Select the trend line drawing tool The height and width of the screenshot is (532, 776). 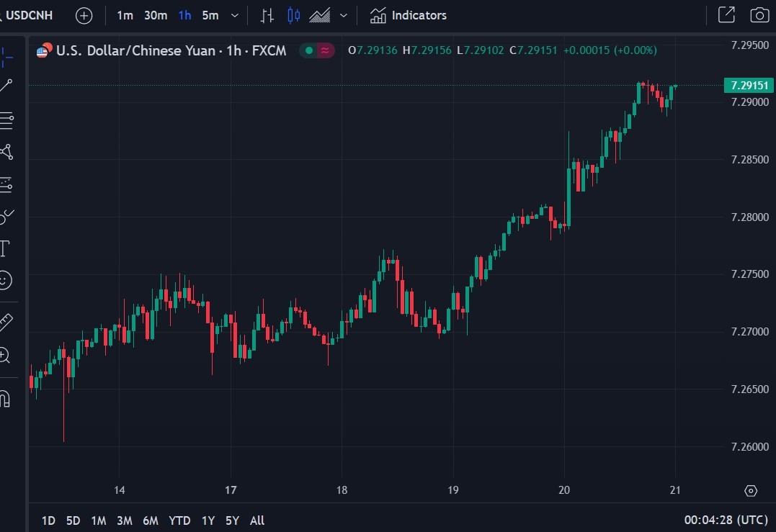pos(6,86)
